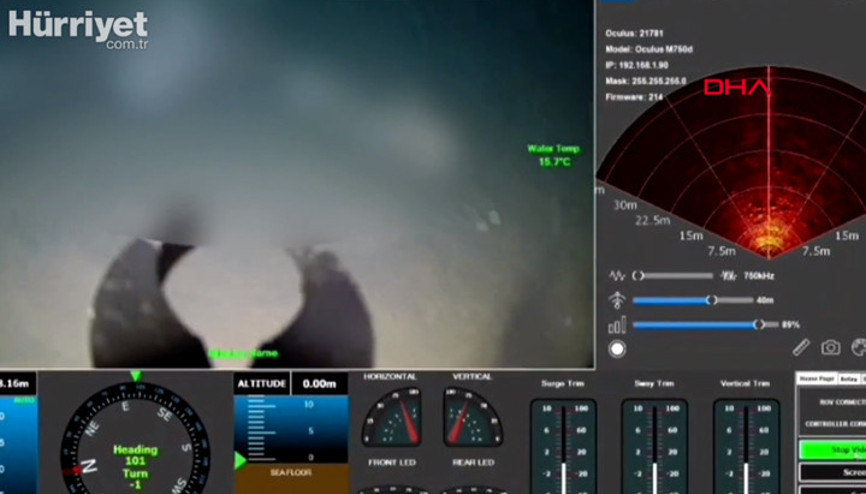Open the sonar color palette icon
This screenshot has width=866, height=494.
[x=858, y=347]
